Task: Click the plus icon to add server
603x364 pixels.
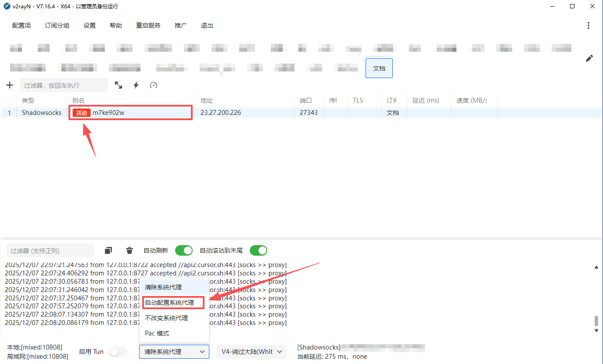Action: (x=10, y=85)
